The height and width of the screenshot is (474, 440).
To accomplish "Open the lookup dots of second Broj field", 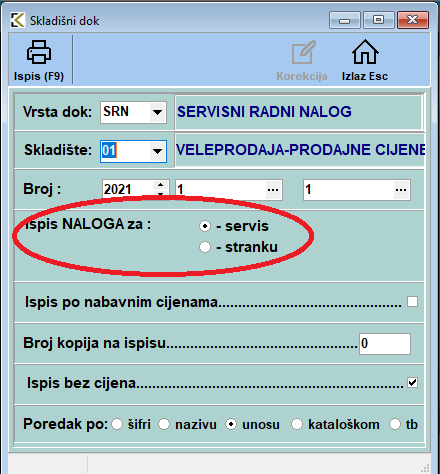I will pos(401,190).
